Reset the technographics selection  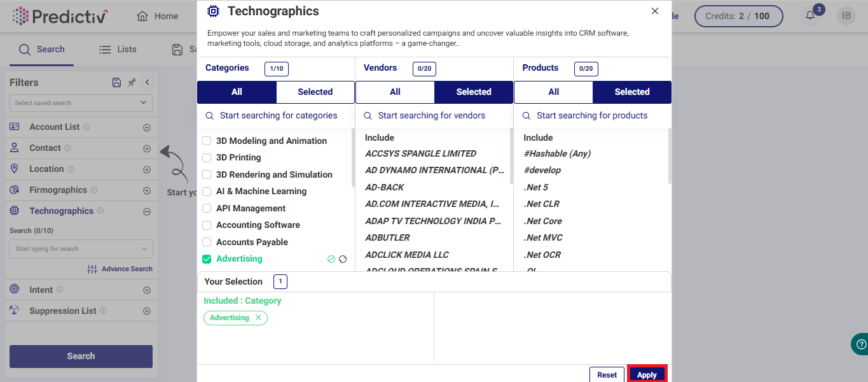(x=607, y=375)
